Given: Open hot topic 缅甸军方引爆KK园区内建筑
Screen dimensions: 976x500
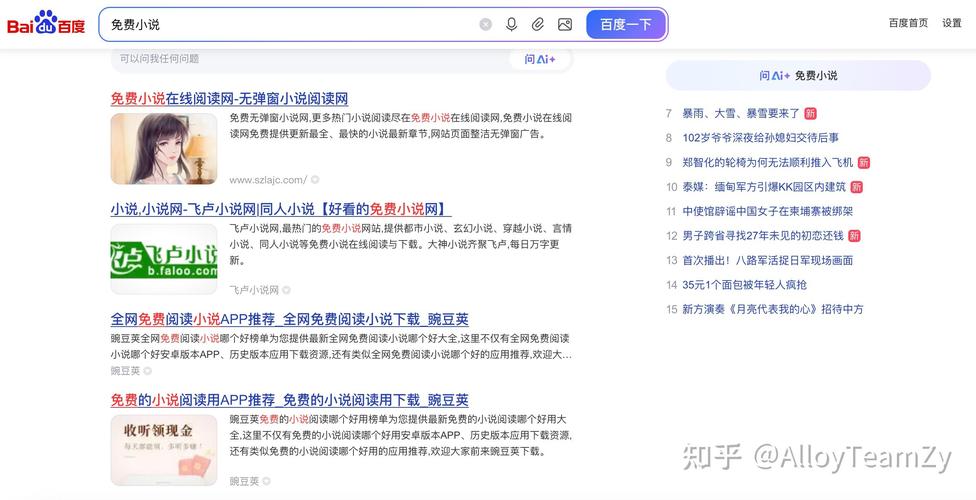Looking at the screenshot, I should (x=764, y=187).
